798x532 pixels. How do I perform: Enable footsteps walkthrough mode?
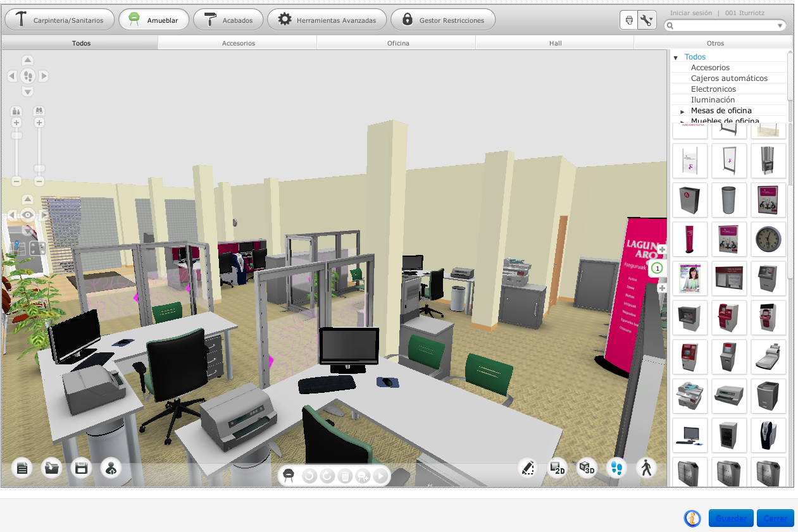pyautogui.click(x=616, y=468)
